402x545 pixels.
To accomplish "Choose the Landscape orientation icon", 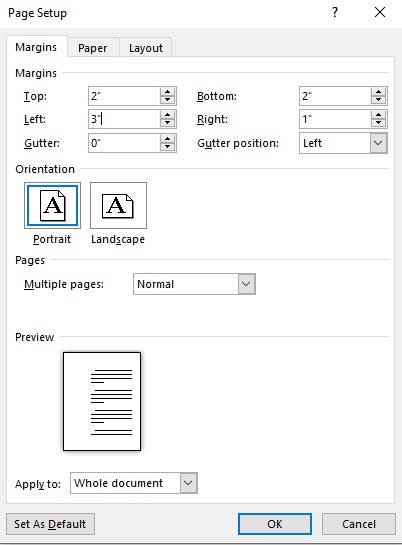I will click(x=118, y=205).
